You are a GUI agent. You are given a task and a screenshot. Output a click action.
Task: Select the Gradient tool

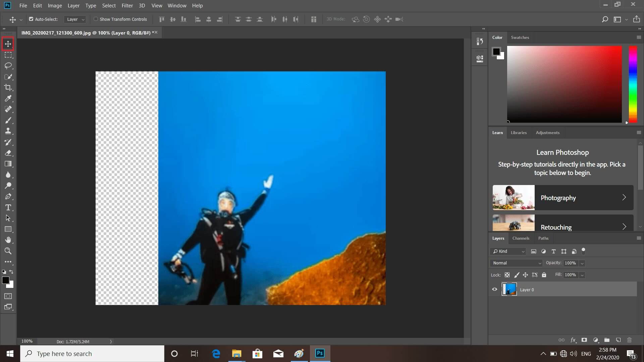point(8,164)
